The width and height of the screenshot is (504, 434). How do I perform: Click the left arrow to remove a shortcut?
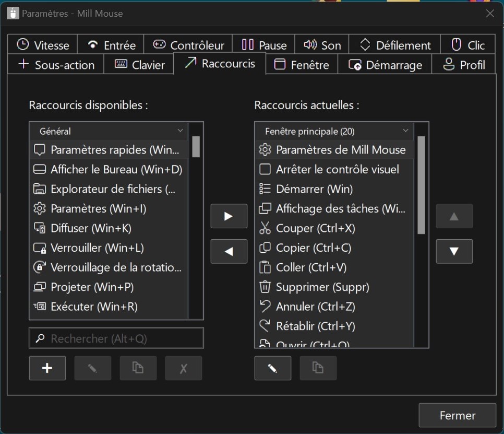229,251
